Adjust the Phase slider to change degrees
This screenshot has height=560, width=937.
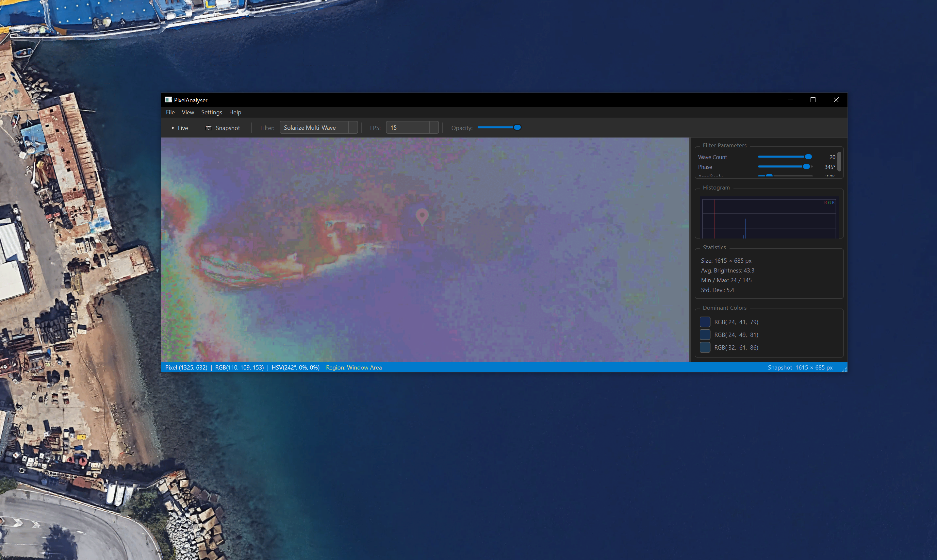808,166
